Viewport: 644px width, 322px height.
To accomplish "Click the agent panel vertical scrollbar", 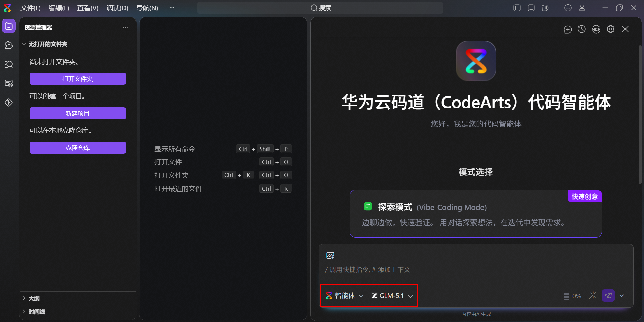I will coord(640,114).
